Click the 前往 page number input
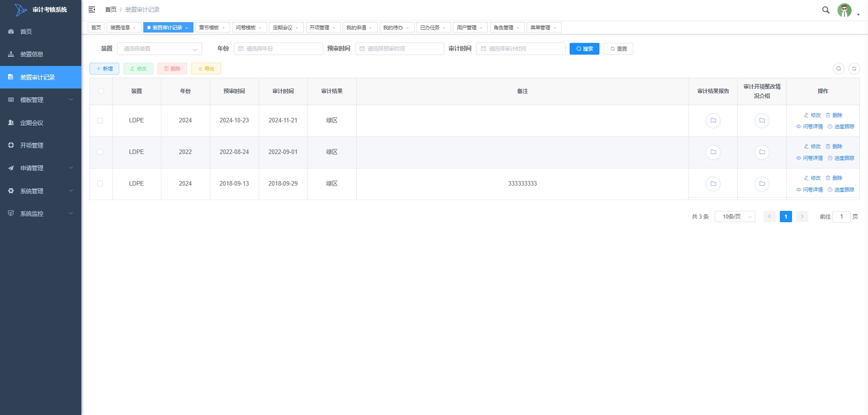 pos(841,217)
